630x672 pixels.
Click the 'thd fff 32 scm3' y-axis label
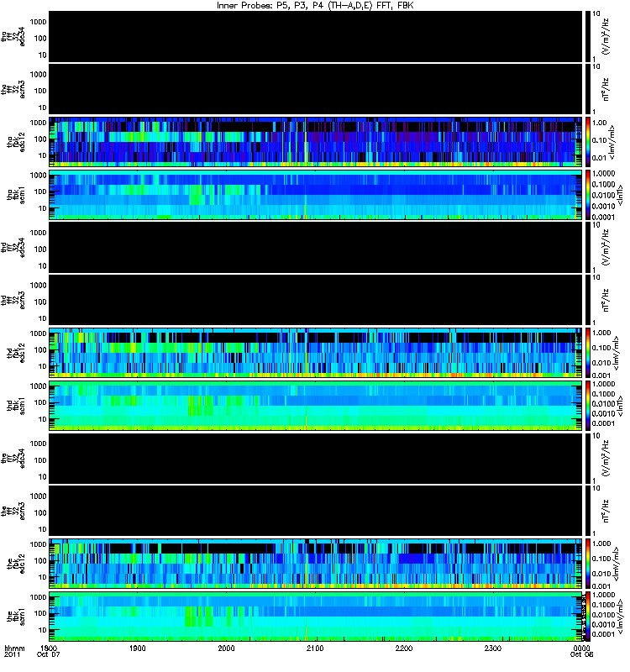(13, 300)
